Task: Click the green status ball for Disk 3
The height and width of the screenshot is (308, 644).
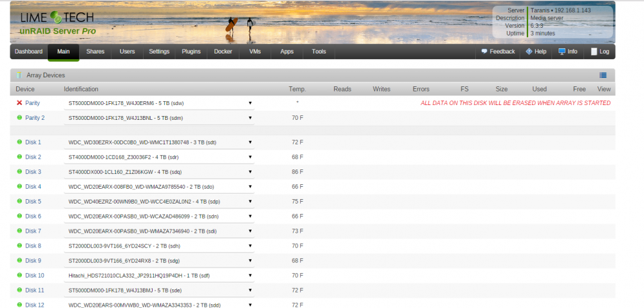Action: point(19,171)
